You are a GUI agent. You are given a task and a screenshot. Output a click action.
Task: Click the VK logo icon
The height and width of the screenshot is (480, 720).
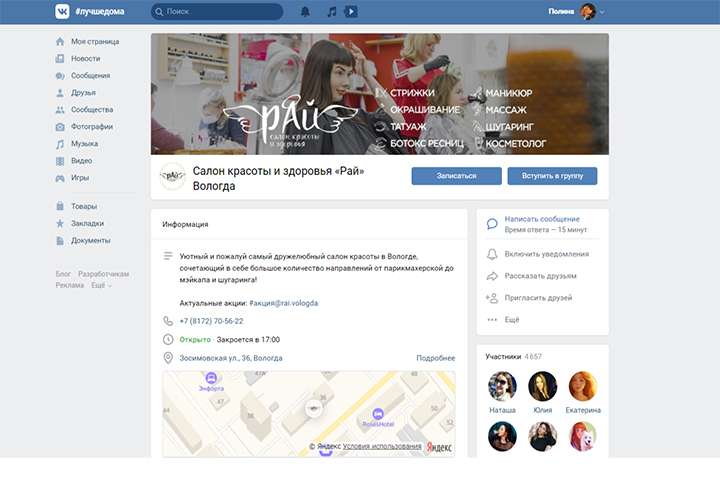(x=62, y=11)
